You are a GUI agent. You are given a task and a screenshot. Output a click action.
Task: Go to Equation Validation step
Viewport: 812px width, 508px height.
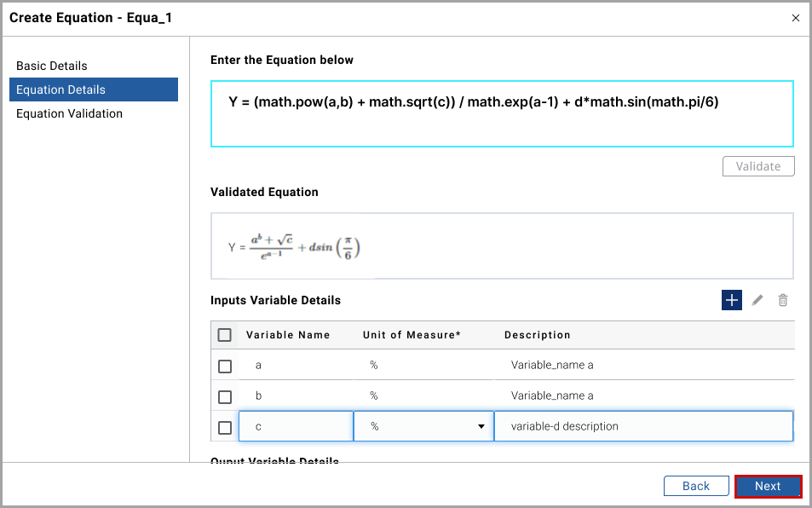point(69,113)
